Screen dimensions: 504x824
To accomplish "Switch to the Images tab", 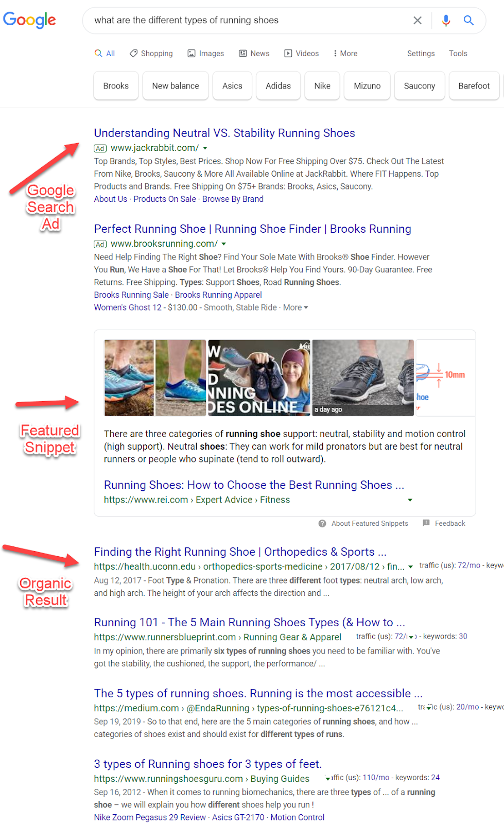I will (x=206, y=54).
